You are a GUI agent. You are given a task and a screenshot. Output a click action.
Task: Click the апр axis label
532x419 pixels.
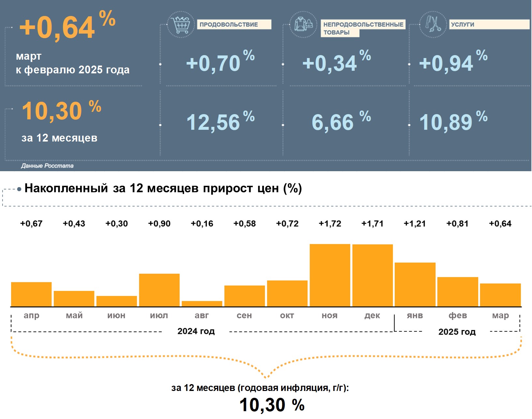[31, 316]
